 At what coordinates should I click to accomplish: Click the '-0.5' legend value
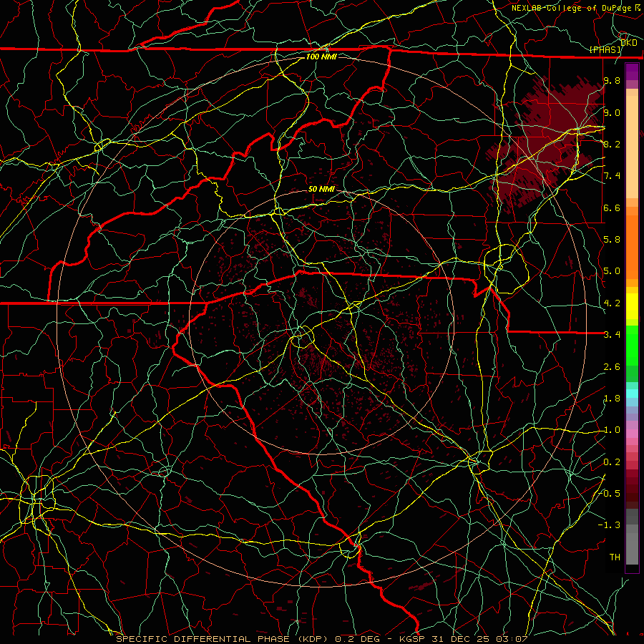(609, 494)
